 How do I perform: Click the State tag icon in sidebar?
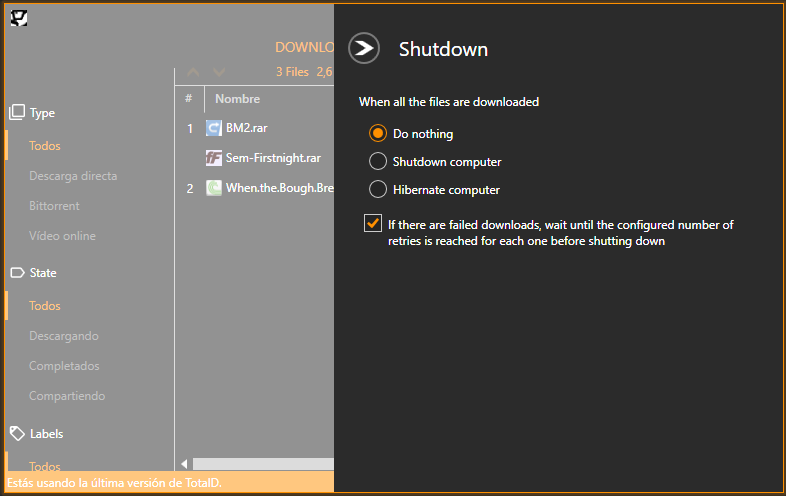(17, 273)
